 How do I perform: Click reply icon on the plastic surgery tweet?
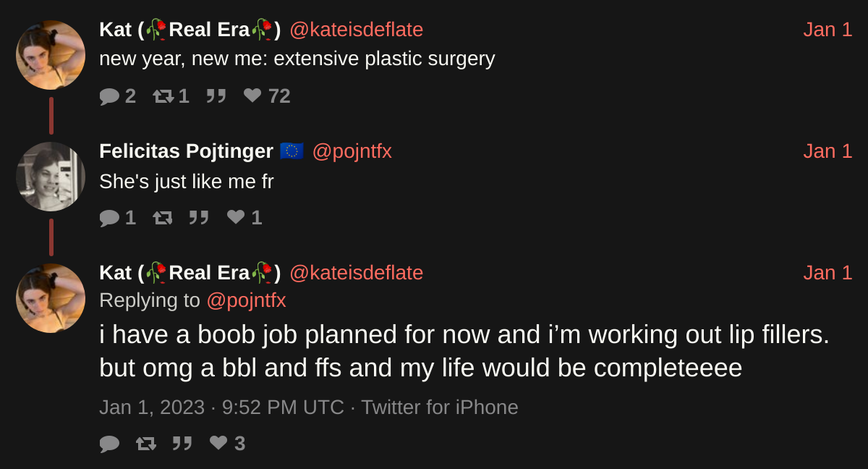click(109, 96)
